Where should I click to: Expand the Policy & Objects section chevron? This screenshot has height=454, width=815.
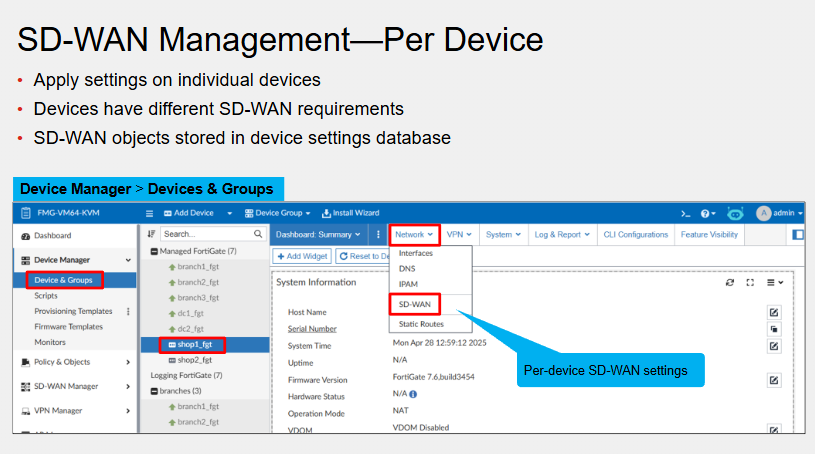128,362
